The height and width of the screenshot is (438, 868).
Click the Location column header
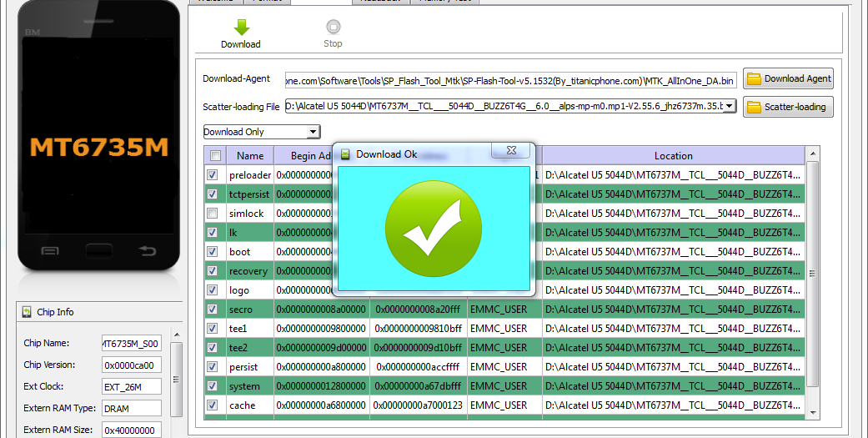pos(673,156)
